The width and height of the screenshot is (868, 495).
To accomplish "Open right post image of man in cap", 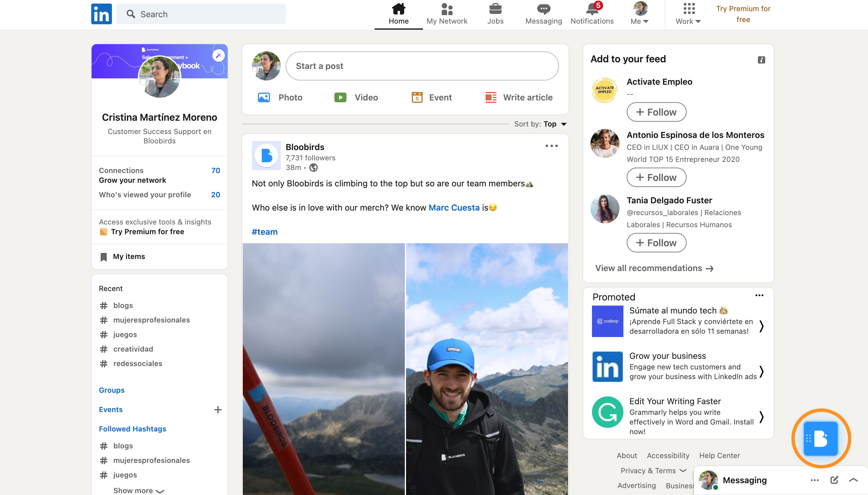I will click(487, 369).
